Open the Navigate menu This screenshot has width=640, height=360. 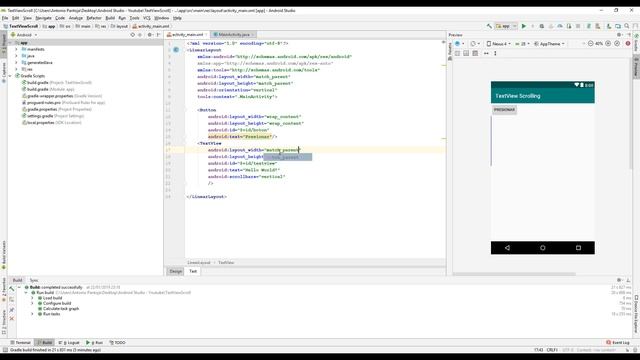(43, 18)
